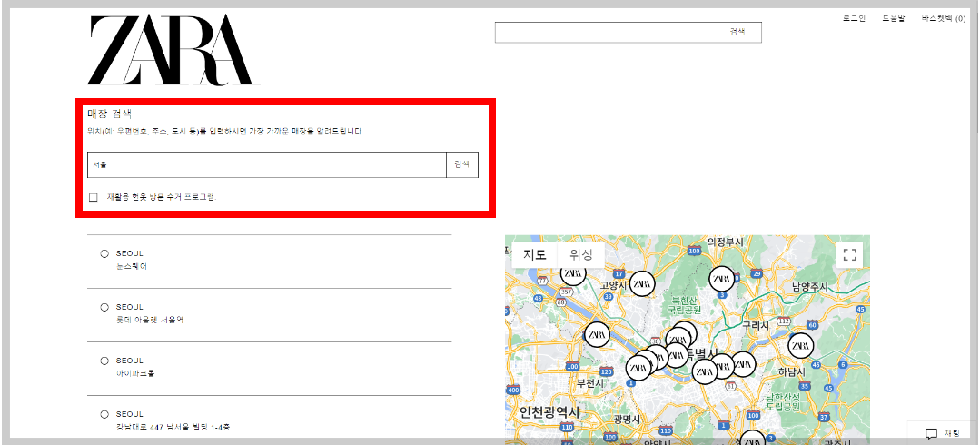Click 검색 button next to the 서울 field

point(462,164)
